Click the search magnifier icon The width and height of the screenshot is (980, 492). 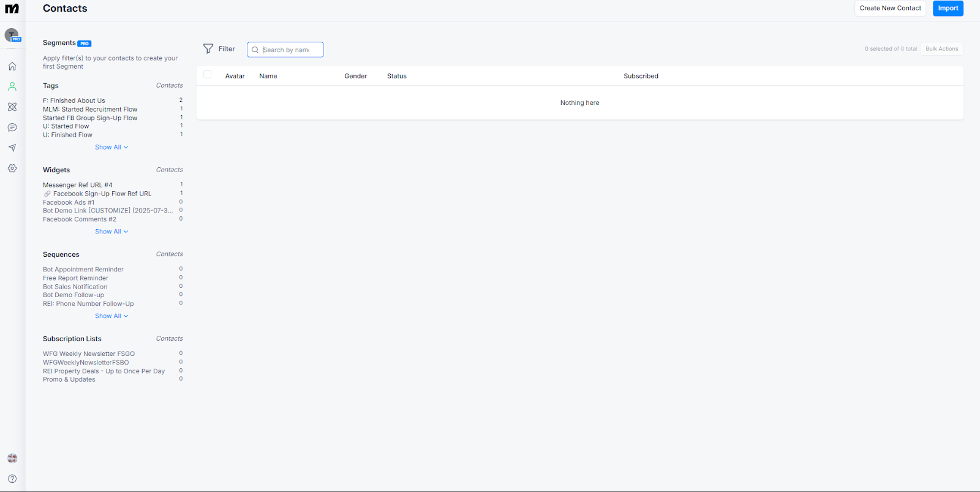255,50
